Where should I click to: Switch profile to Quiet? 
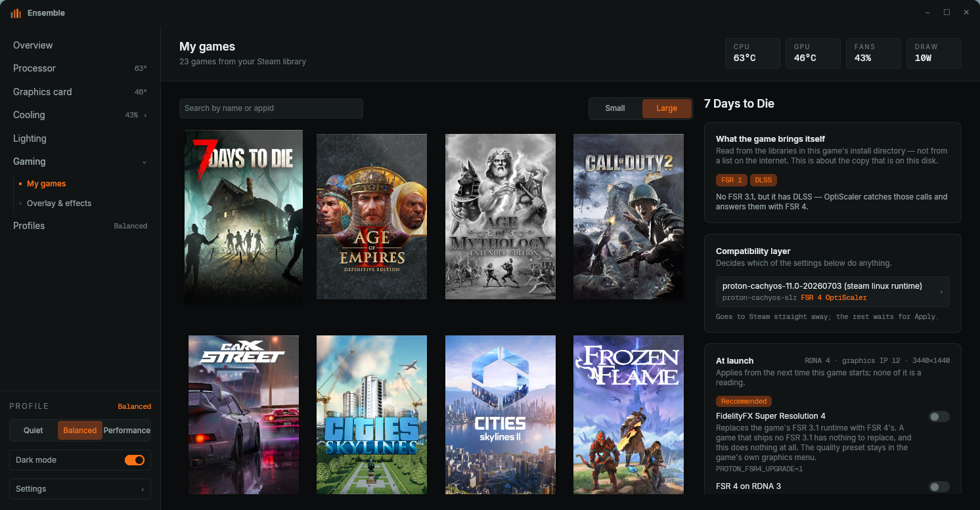coord(33,431)
